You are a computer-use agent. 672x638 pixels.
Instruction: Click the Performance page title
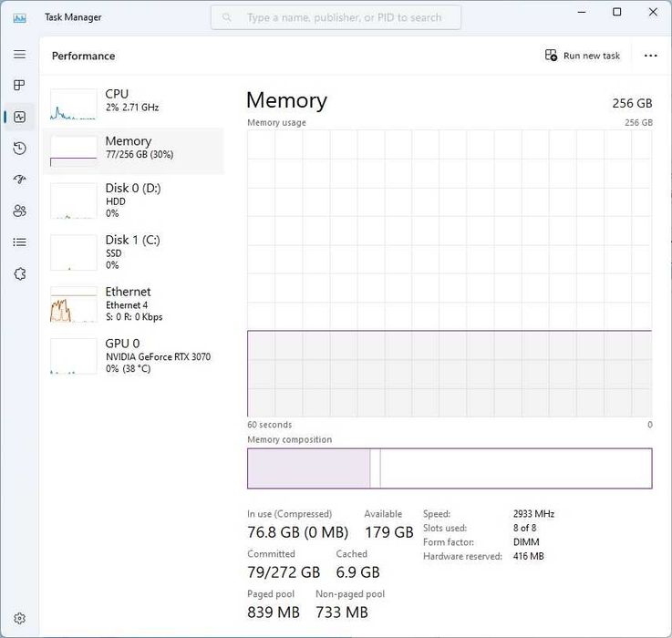(84, 57)
